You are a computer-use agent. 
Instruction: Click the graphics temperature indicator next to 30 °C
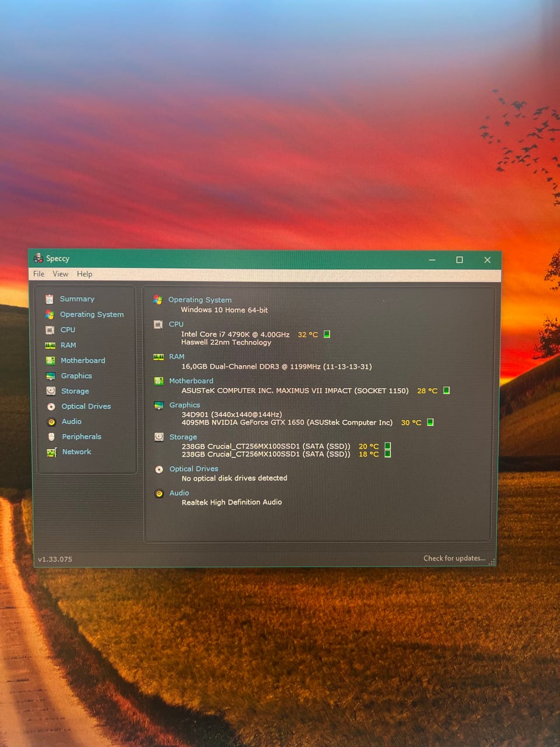(430, 423)
